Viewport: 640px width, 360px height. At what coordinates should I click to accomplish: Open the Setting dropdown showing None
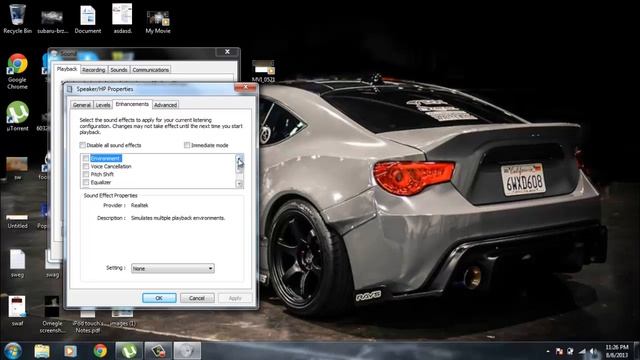coord(173,269)
